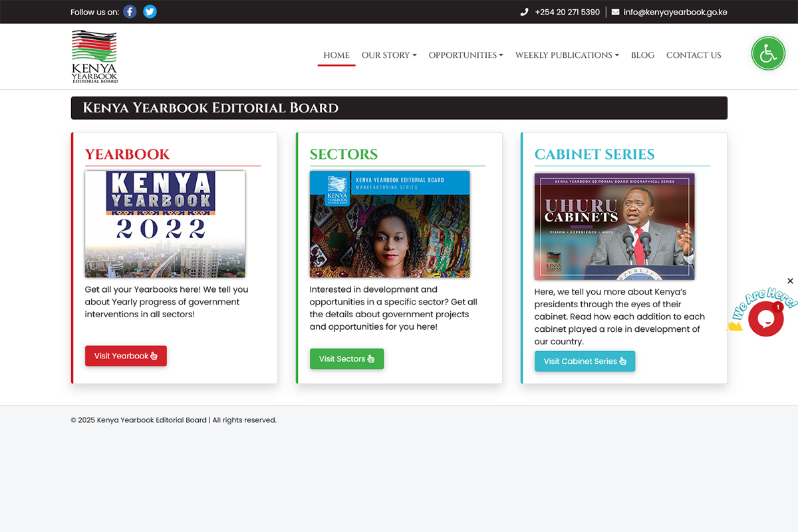The width and height of the screenshot is (798, 532).
Task: Navigate to CONTACT US
Action: click(x=694, y=55)
